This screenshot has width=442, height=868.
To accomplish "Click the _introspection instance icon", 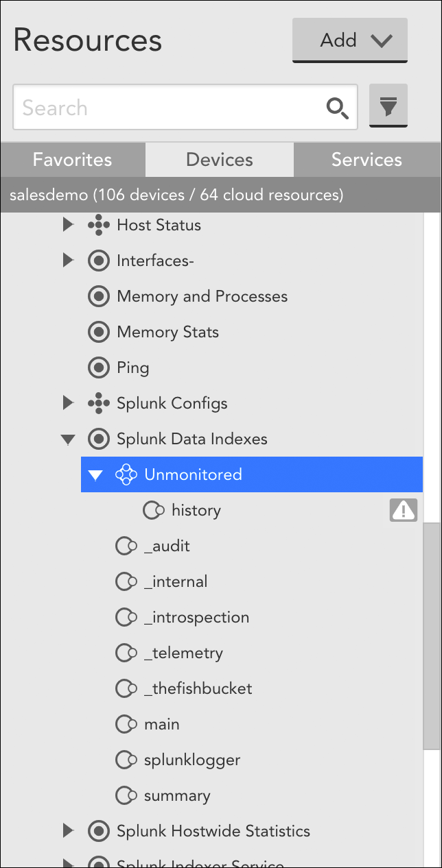I will click(x=126, y=617).
